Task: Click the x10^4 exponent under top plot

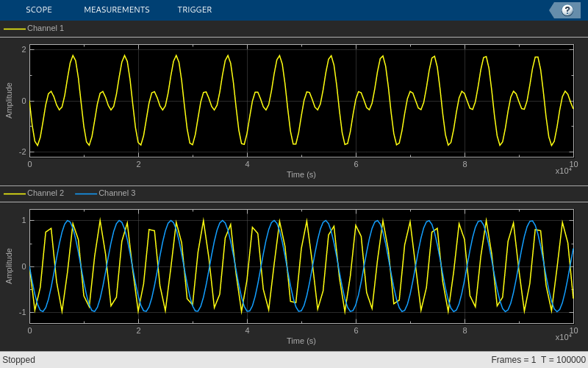Action: pyautogui.click(x=563, y=171)
